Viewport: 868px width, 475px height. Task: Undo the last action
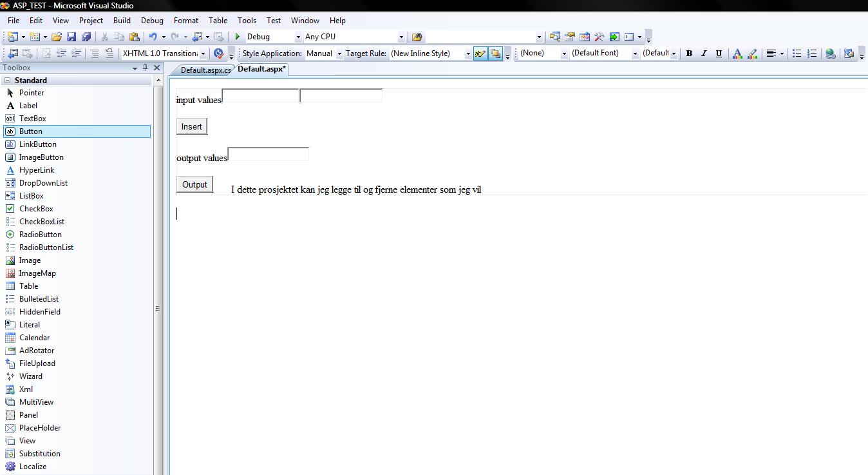[x=153, y=37]
